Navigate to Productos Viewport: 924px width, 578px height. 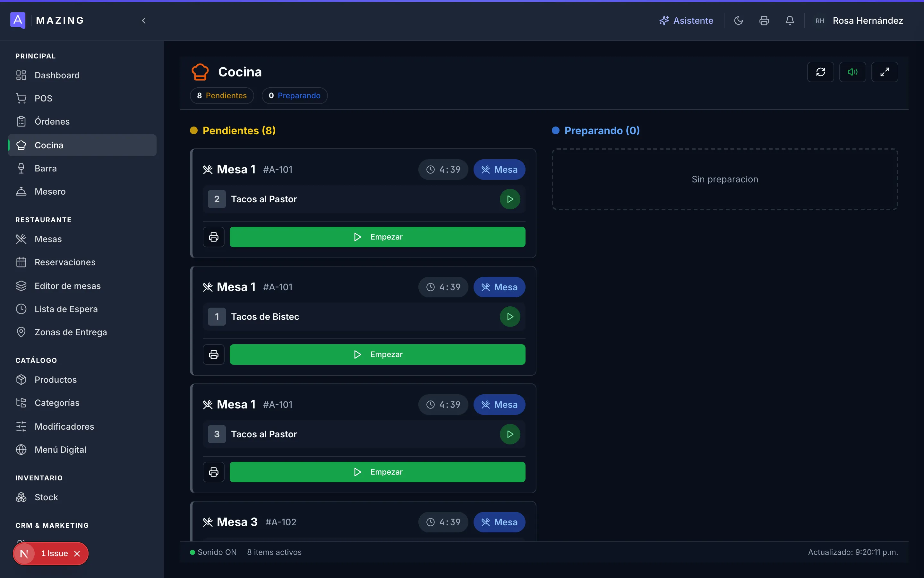pos(82,380)
